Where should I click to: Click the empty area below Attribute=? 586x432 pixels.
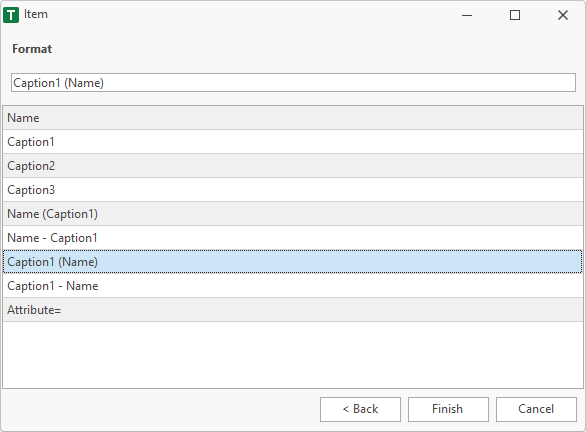pos(293,355)
